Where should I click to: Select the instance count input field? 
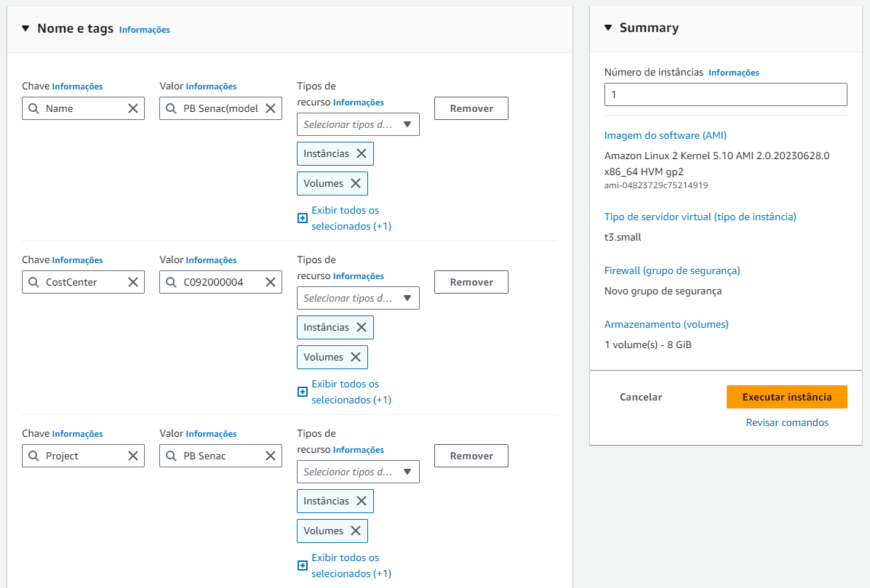(x=725, y=94)
